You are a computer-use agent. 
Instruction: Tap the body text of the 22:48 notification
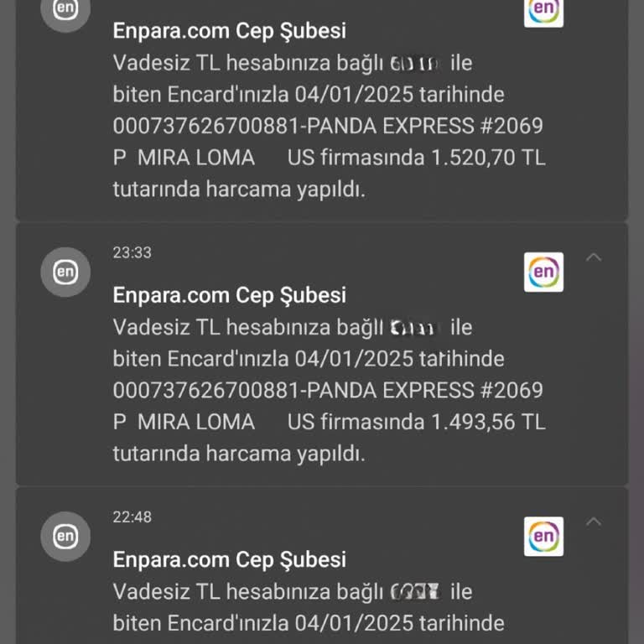click(x=309, y=608)
